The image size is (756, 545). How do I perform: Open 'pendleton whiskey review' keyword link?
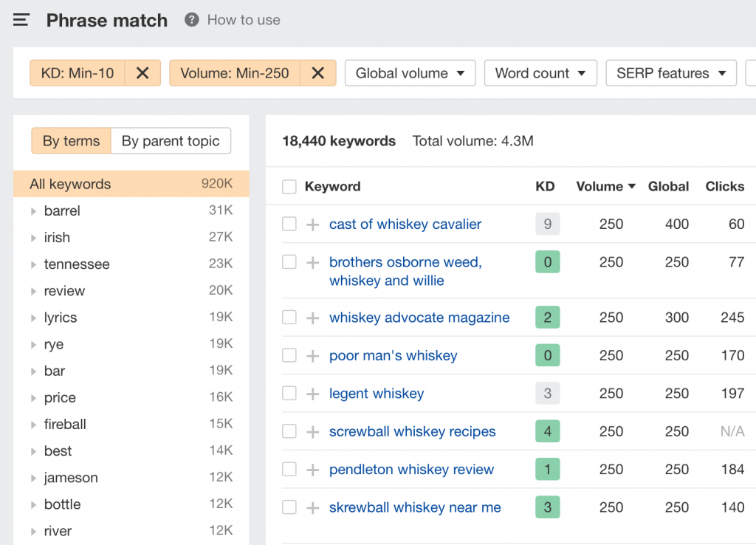(x=411, y=470)
